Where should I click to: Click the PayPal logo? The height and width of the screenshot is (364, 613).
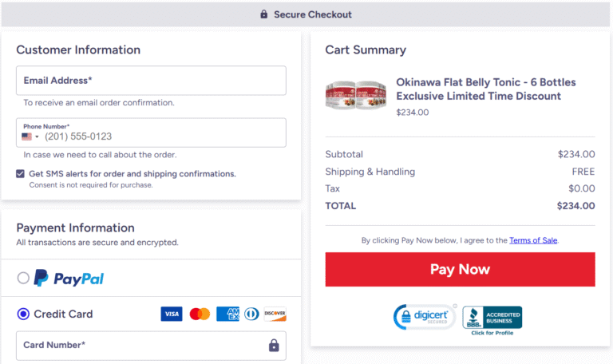69,278
